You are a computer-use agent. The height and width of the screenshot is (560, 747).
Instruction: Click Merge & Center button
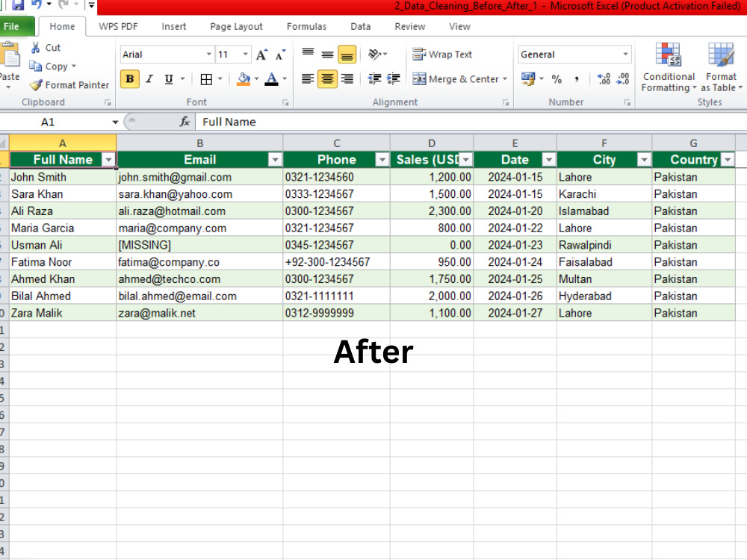(x=456, y=79)
